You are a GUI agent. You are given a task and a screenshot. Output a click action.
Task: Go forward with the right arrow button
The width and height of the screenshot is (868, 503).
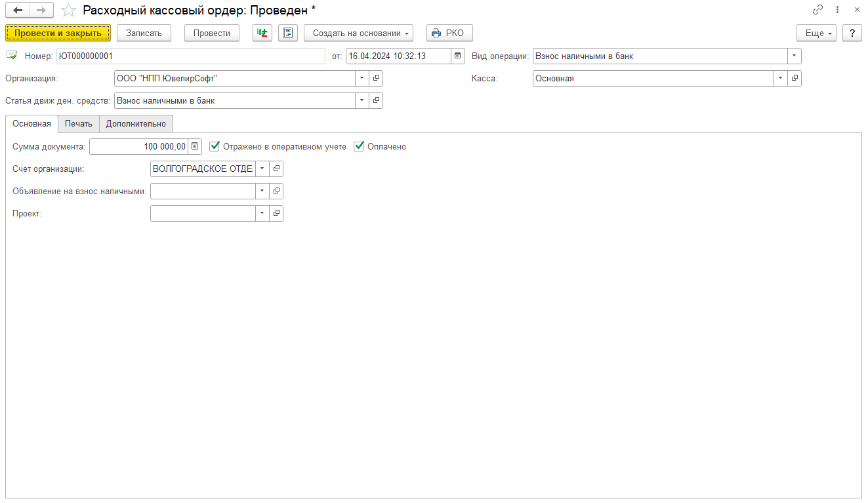(x=41, y=10)
